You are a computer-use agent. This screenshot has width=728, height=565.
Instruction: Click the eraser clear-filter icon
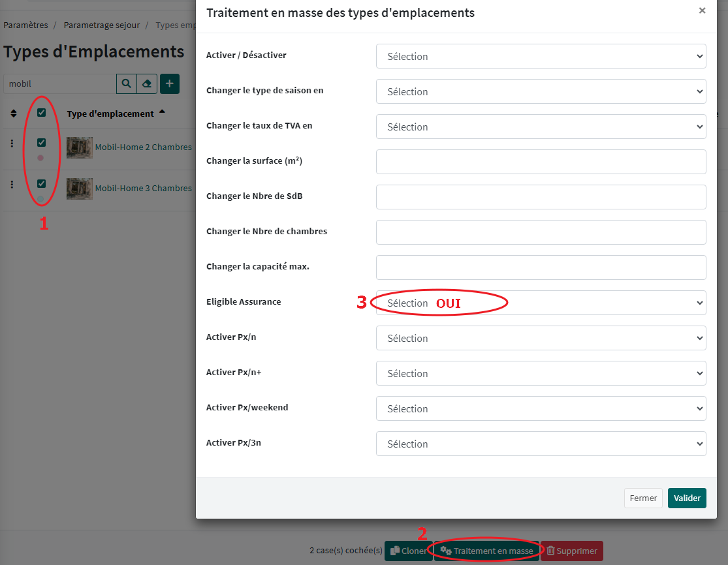[147, 84]
